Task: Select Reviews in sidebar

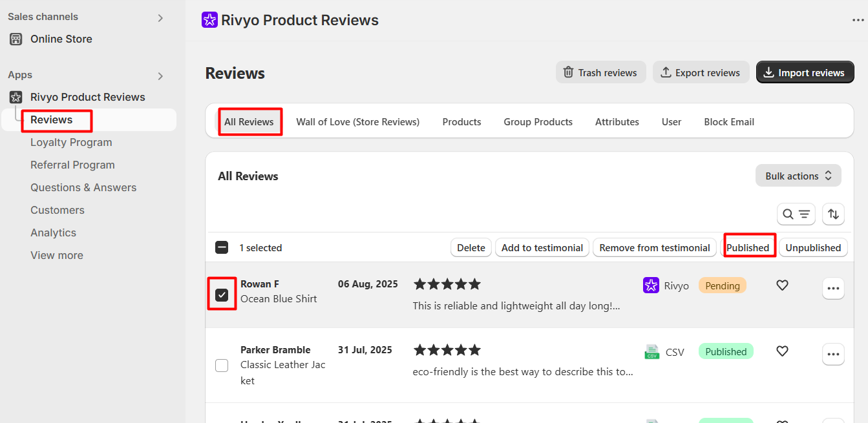Action: tap(52, 119)
